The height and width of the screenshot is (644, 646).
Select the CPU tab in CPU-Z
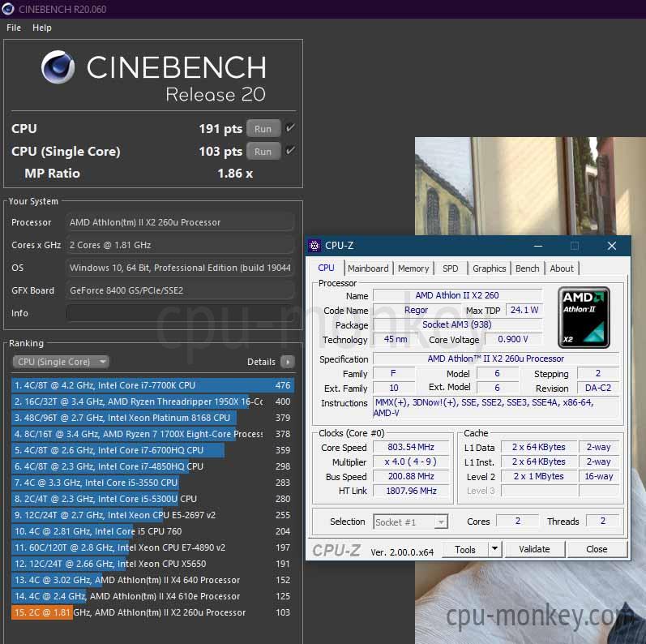point(327,268)
